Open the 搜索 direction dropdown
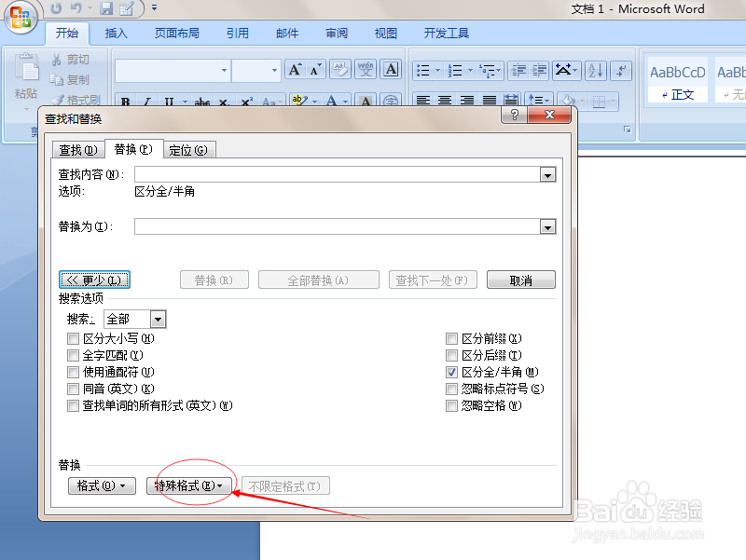The width and height of the screenshot is (746, 560). 159,319
